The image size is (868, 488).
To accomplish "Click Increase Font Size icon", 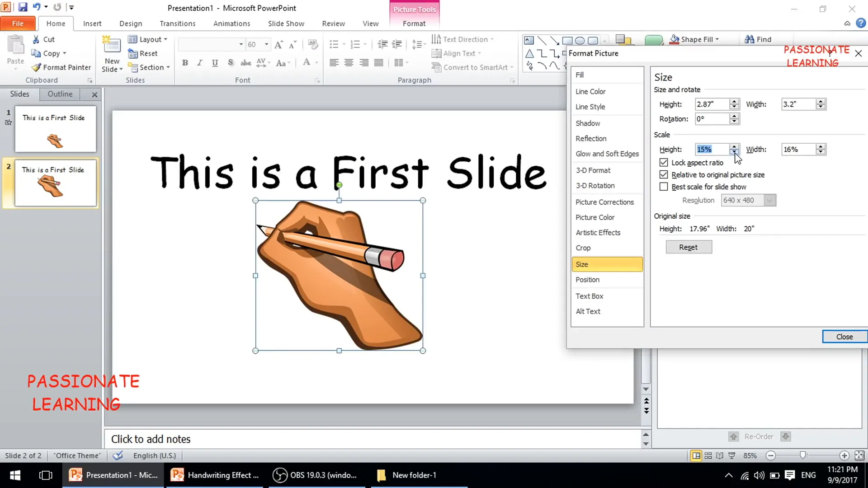I will click(279, 44).
